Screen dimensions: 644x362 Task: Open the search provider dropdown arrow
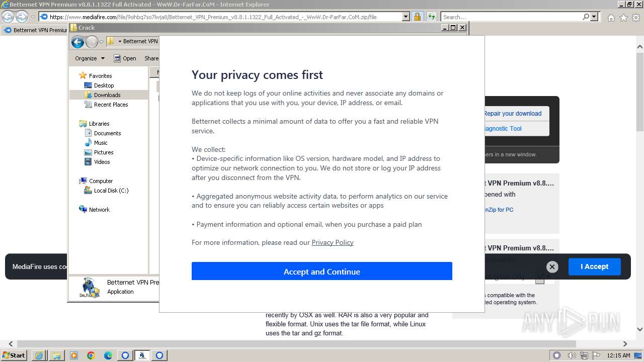tap(594, 17)
